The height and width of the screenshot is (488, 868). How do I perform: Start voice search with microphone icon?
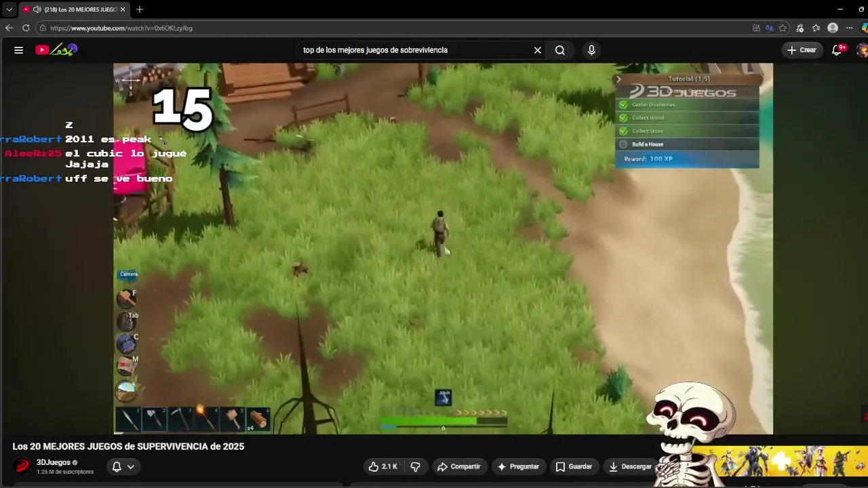tap(591, 50)
